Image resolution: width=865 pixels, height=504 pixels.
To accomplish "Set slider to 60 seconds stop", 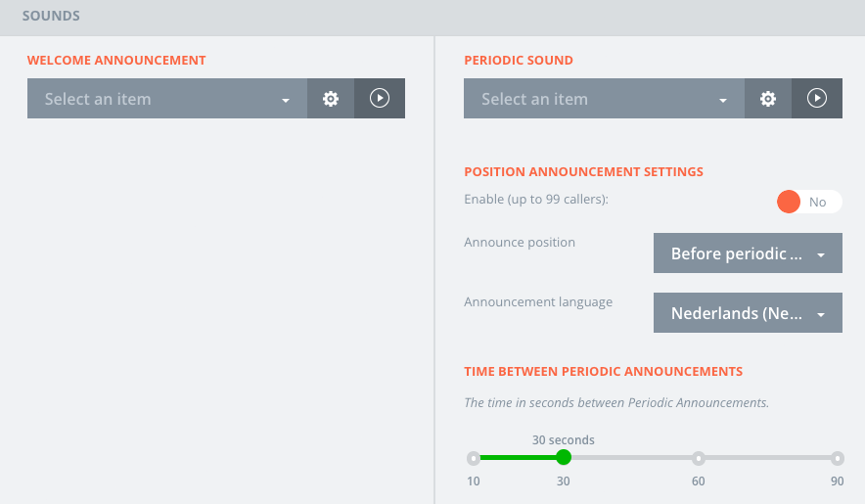I will [699, 457].
